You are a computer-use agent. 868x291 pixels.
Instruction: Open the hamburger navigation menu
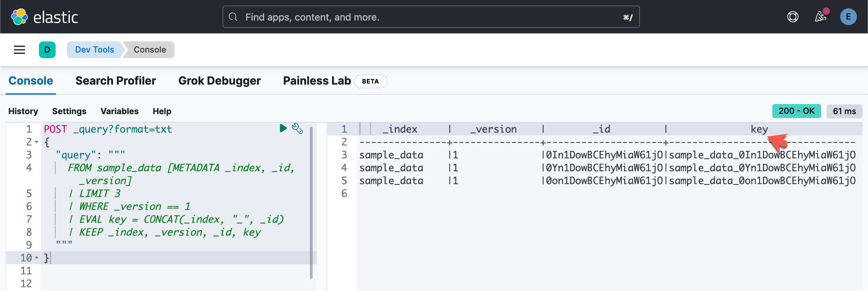[x=19, y=50]
